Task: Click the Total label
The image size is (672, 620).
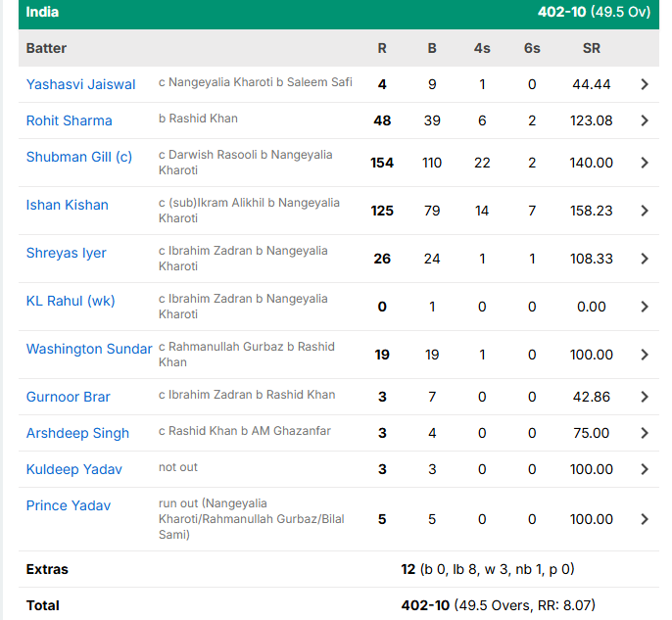Action: point(42,605)
